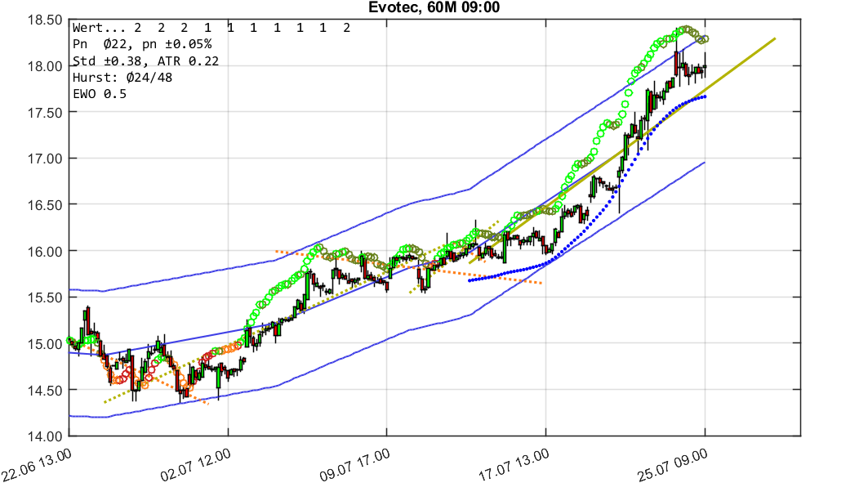Click the "EWO 0.5" line
Viewport: 868px width, 483px height.
pos(100,94)
